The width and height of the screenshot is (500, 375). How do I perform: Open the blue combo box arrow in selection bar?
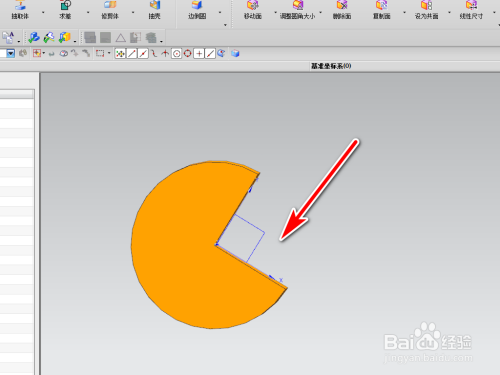point(11,53)
